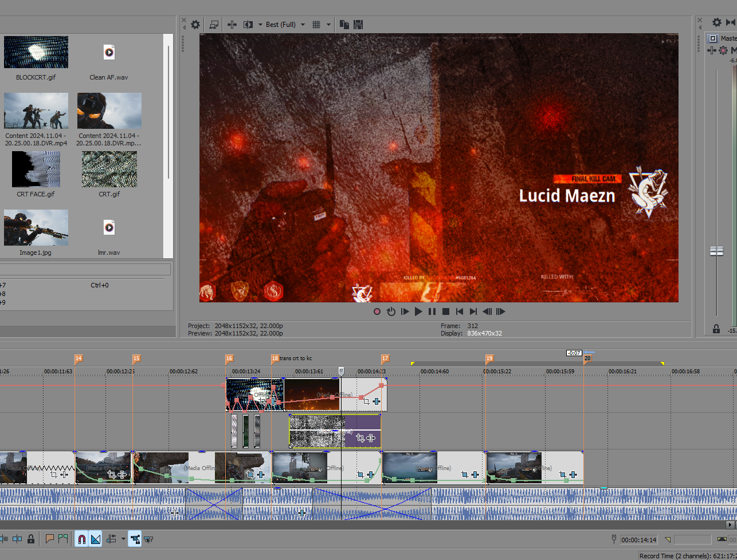
Task: Open the split screen view dropdown arrow
Action: [x=260, y=25]
